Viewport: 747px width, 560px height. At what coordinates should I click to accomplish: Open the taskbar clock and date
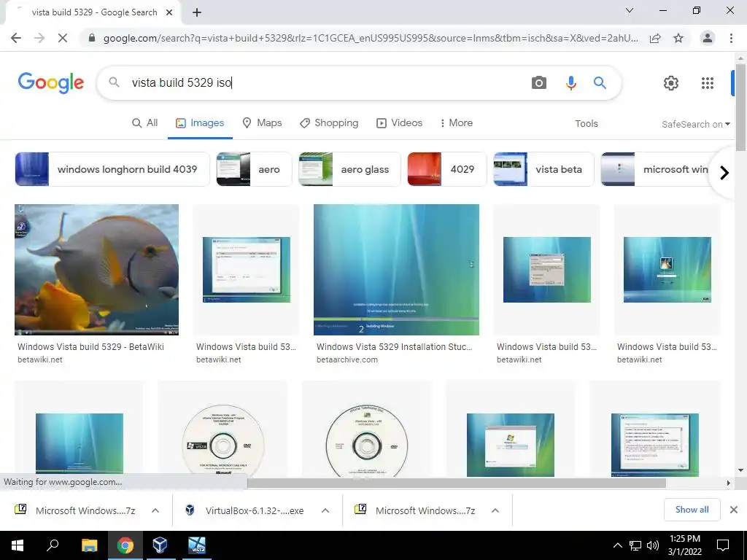click(x=684, y=545)
